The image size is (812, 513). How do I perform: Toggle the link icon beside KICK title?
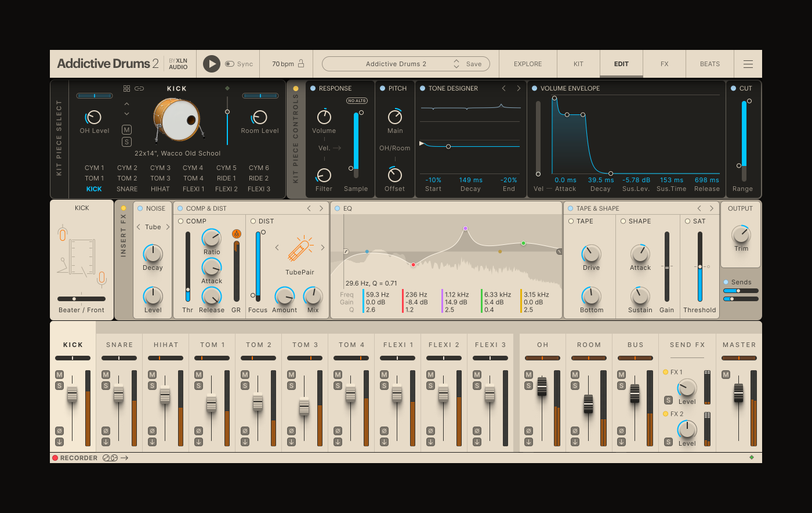(139, 89)
